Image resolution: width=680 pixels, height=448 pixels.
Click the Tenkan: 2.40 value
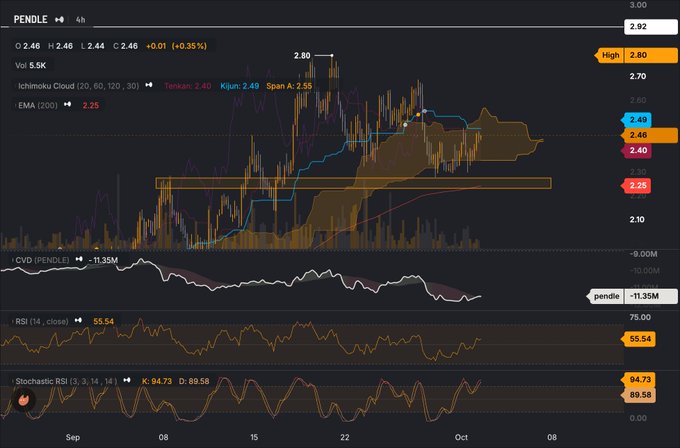[188, 86]
